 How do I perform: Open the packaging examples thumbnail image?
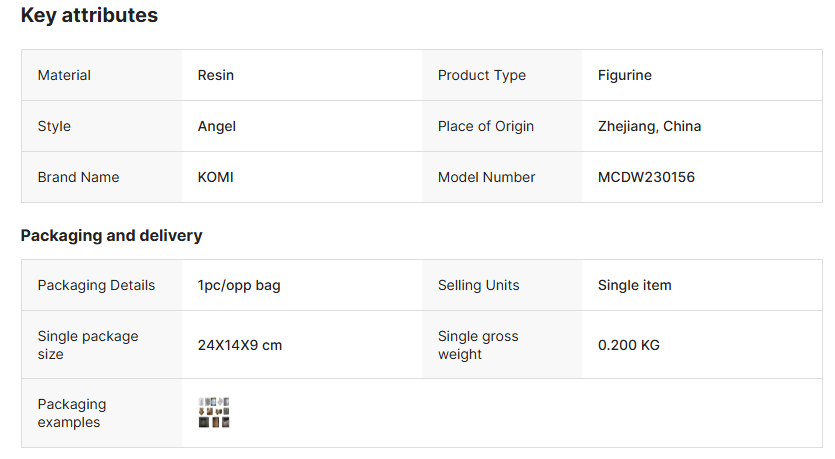pos(215,412)
